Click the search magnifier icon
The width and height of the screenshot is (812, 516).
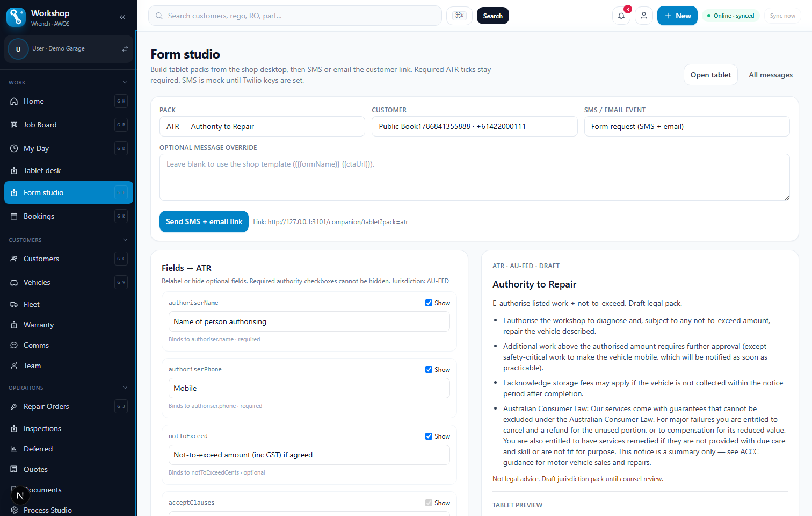(160, 16)
